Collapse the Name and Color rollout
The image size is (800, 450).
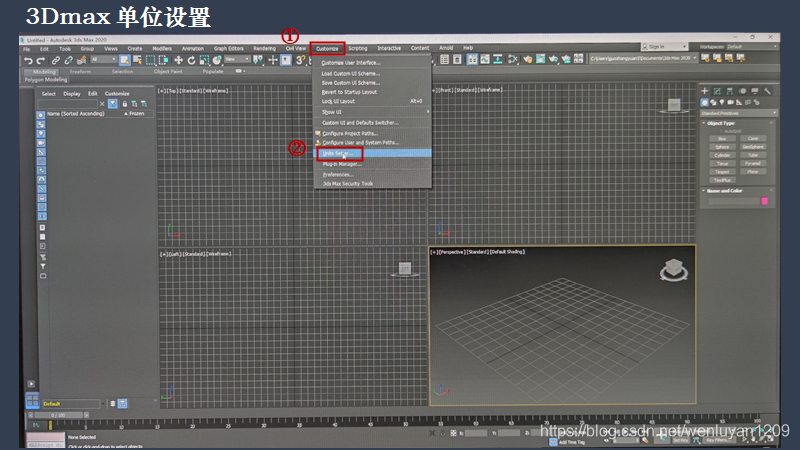[724, 191]
